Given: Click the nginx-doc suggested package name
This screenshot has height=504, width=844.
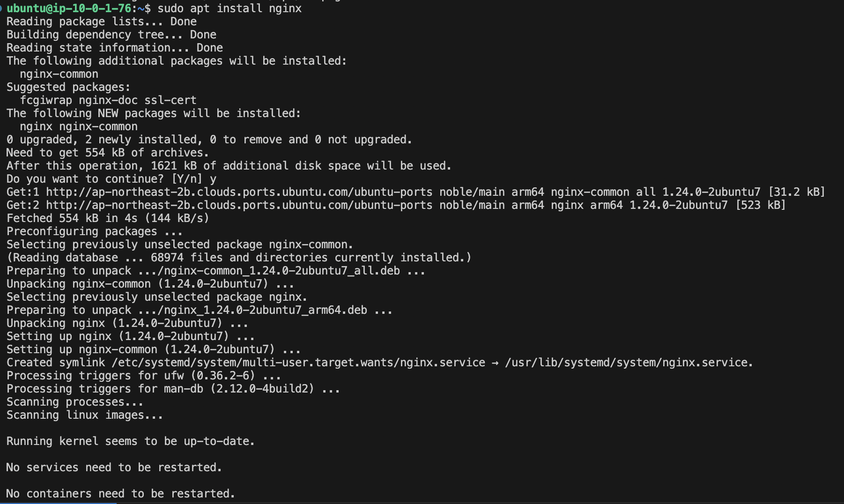Looking at the screenshot, I should 108,100.
